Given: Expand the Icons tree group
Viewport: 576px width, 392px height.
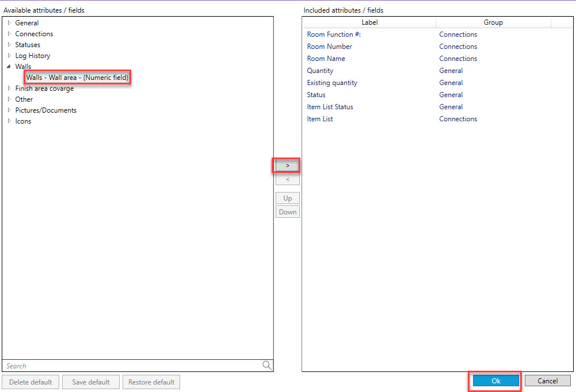Looking at the screenshot, I should [x=9, y=121].
